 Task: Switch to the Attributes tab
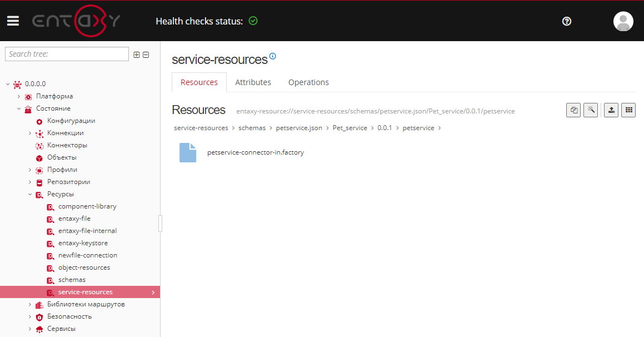(253, 82)
